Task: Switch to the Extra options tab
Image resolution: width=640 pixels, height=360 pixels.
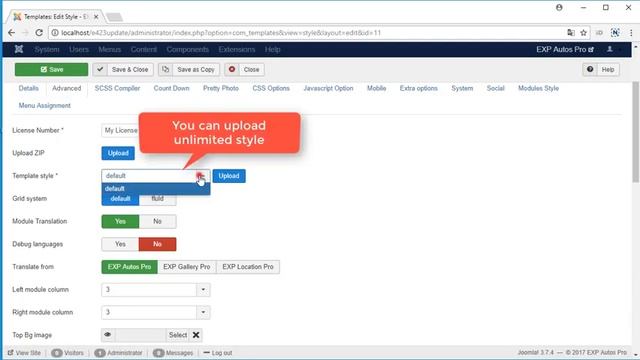Action: [419, 88]
